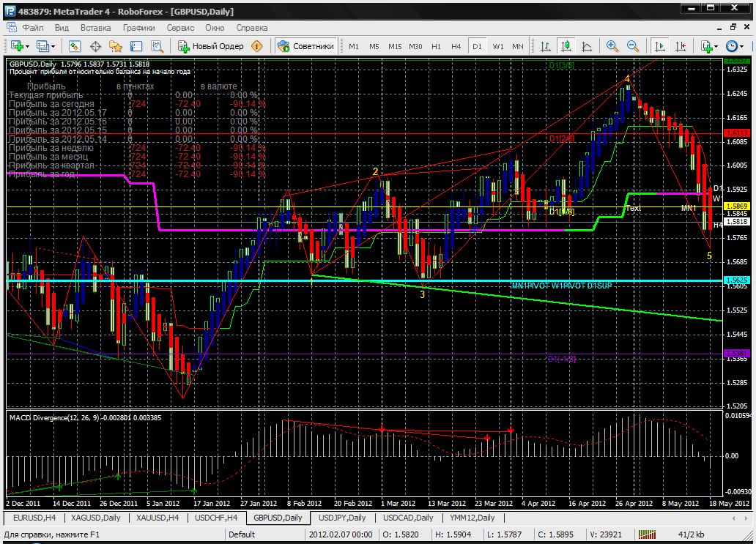Click the cyan 1.5625 price label
The image size is (756, 544).
tap(737, 280)
